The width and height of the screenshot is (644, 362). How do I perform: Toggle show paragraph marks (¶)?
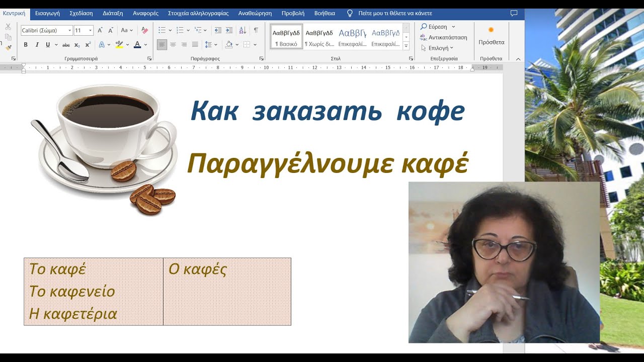[x=256, y=30]
